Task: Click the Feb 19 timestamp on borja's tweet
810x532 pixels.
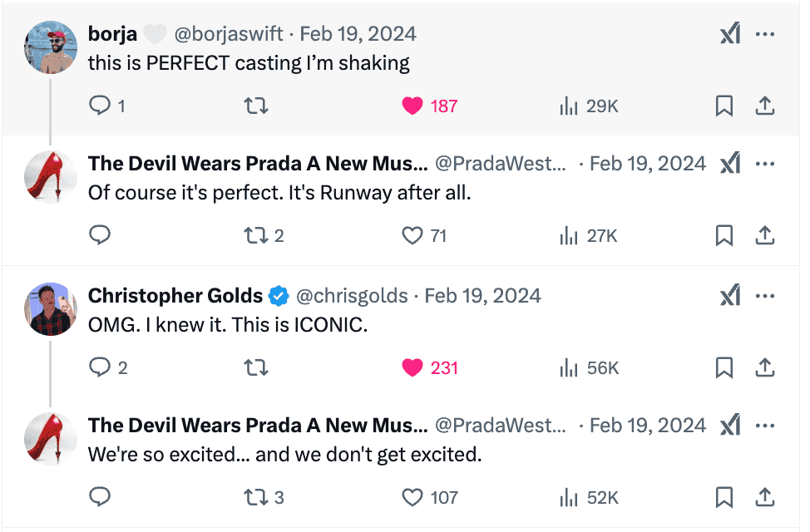Action: (x=358, y=33)
